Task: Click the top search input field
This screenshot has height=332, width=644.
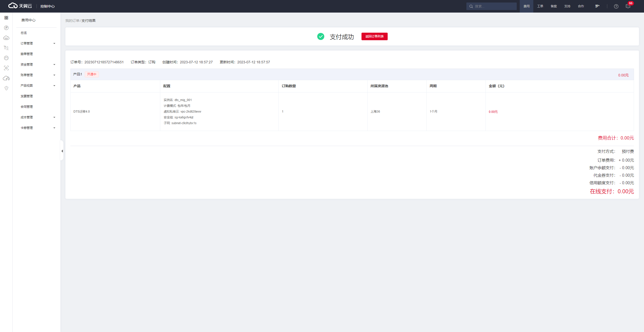Action: pos(494,6)
